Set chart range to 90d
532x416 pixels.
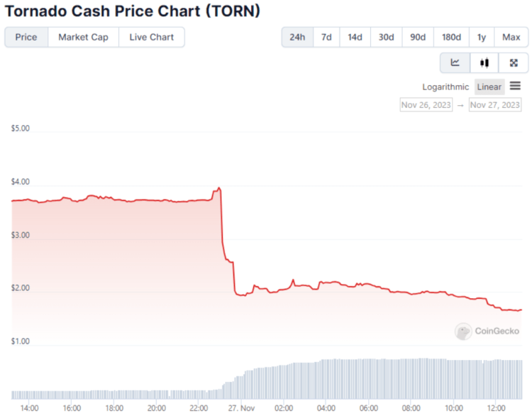click(x=418, y=37)
